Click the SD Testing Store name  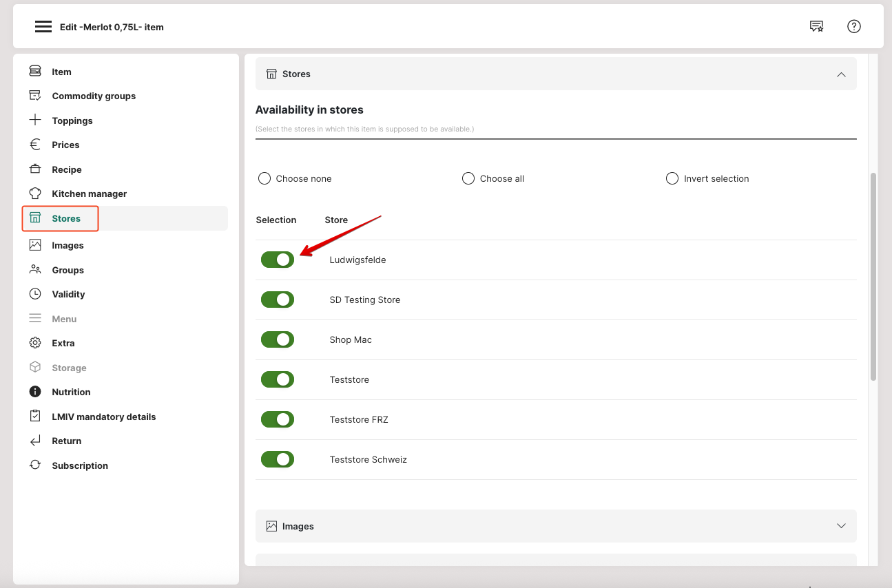tap(365, 300)
